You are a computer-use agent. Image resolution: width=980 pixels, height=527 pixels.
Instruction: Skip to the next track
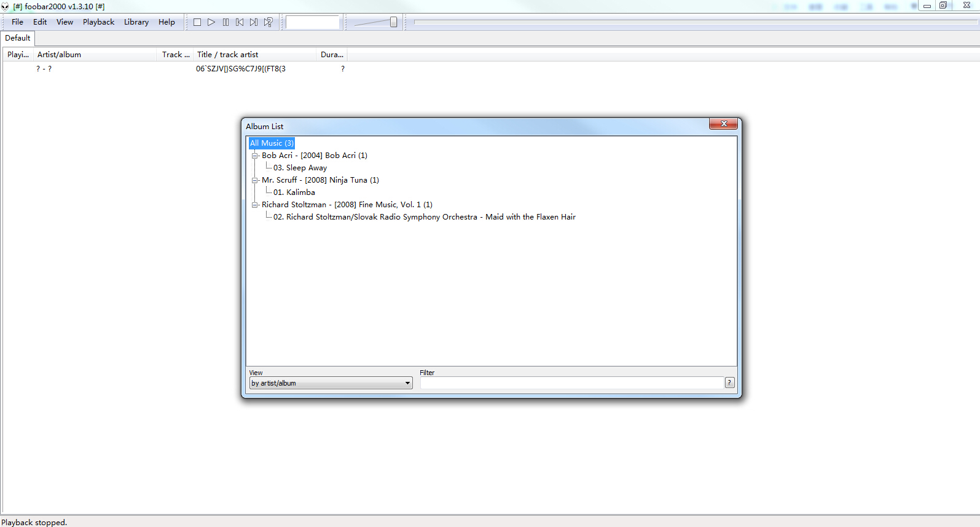pos(254,22)
